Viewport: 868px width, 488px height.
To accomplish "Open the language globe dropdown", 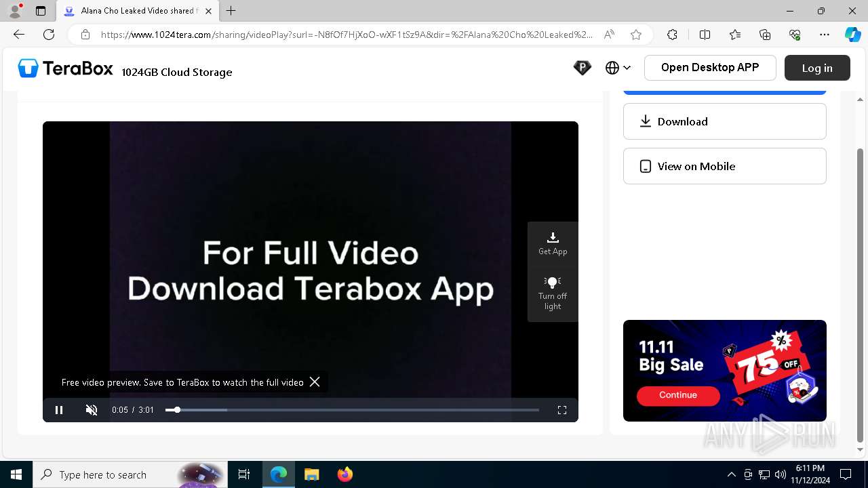I will (x=618, y=68).
